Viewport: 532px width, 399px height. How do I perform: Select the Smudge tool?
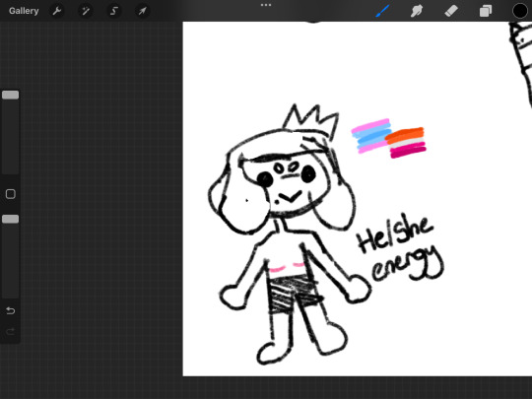pos(417,11)
